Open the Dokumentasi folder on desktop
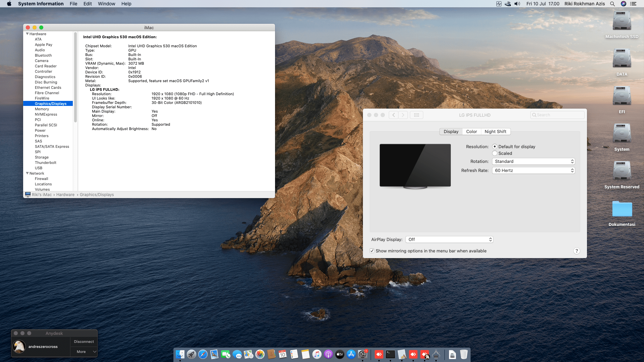Viewport: 644px width, 362px height. [x=622, y=209]
